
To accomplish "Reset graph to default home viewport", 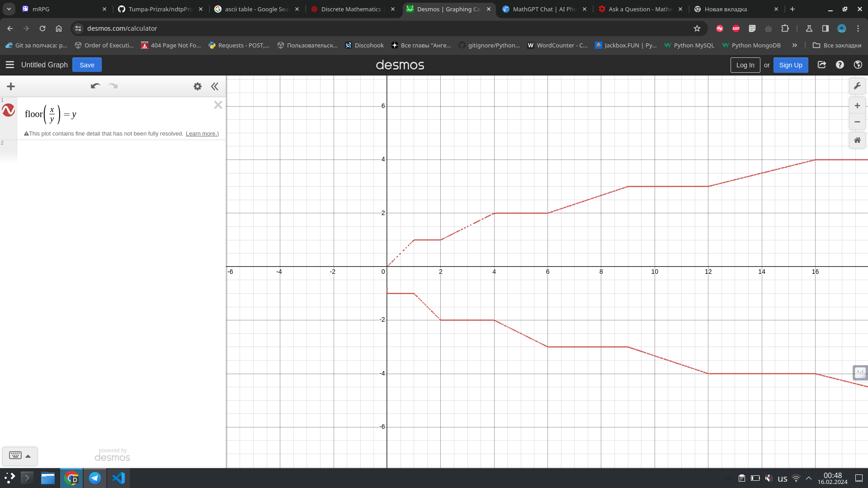I will pos(857,140).
